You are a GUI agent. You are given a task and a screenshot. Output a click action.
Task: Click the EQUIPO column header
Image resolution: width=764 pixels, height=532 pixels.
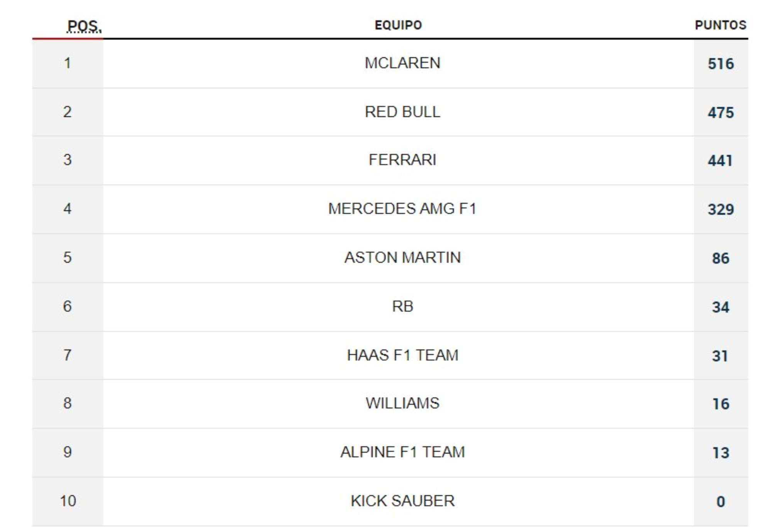coord(398,25)
